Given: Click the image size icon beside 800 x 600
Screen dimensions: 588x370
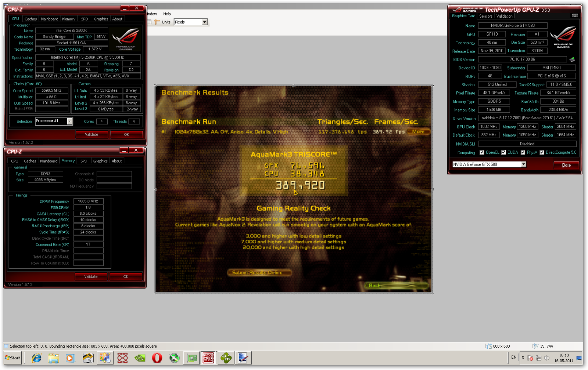Looking at the screenshot, I should [x=488, y=346].
